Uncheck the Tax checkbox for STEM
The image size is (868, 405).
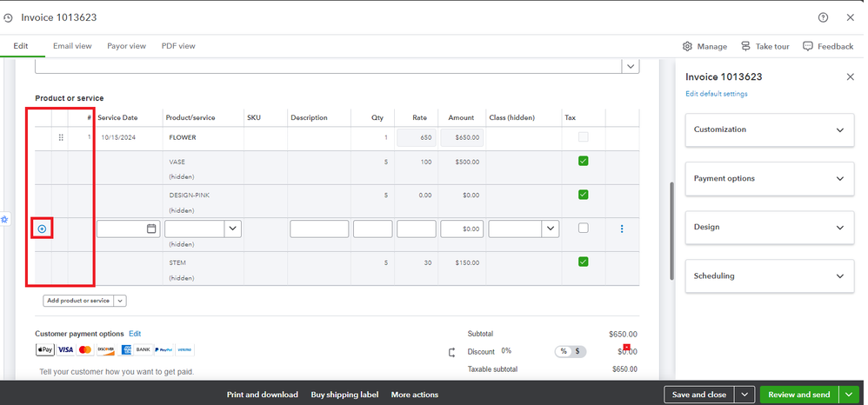tap(583, 262)
